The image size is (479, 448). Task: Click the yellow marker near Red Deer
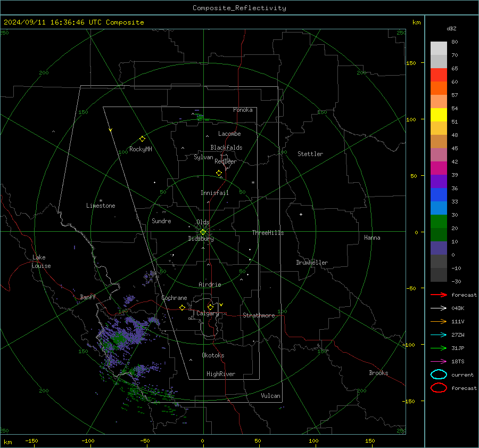pos(219,173)
